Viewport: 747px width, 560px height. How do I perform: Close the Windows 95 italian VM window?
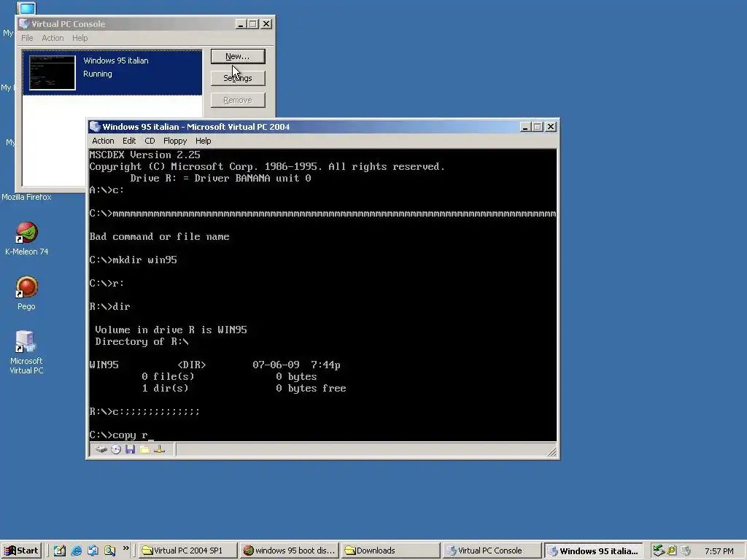coord(551,127)
